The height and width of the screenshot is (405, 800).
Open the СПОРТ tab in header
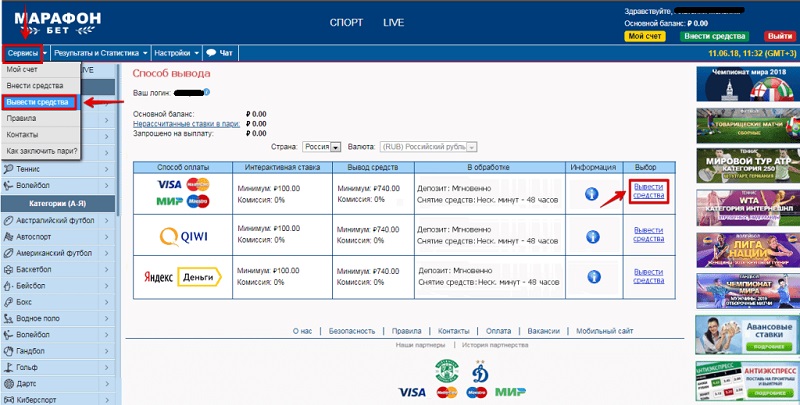(345, 21)
